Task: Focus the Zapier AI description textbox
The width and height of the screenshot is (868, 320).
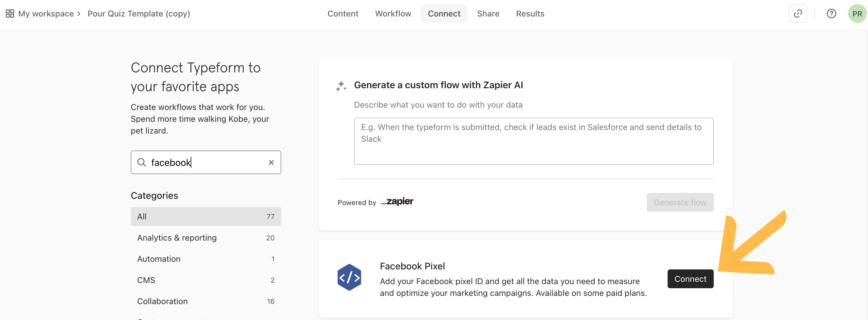Action: (x=533, y=141)
